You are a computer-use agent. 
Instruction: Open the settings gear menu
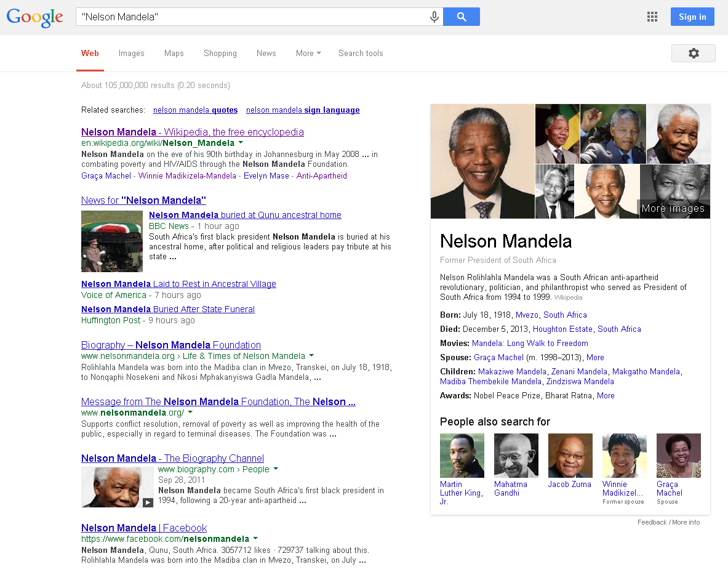(693, 54)
